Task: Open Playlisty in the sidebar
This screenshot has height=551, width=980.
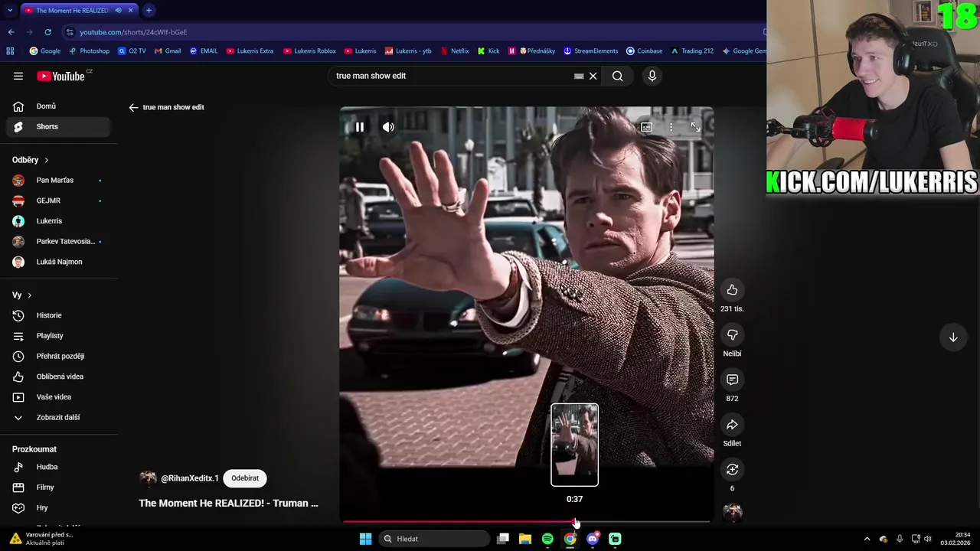Action: pyautogui.click(x=58, y=336)
